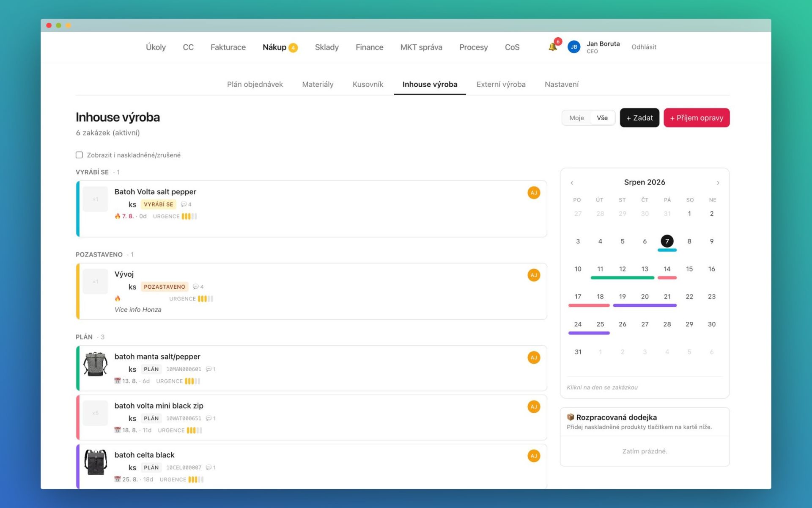Click placeholder thumbnail on Batoh Volta salt pepper

pos(95,199)
